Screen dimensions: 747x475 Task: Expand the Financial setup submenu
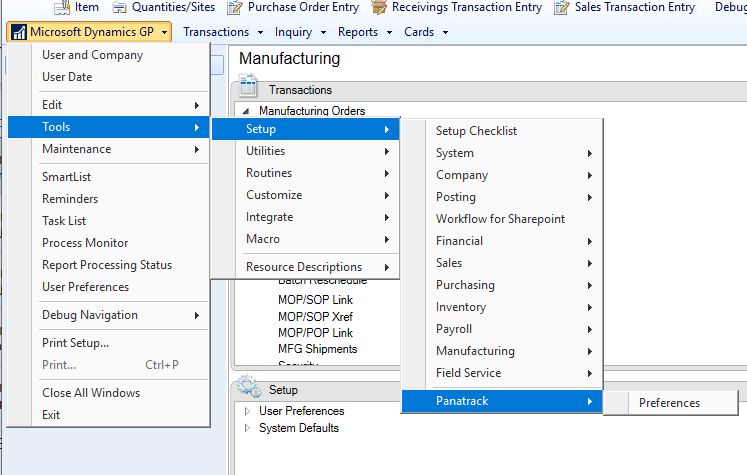(502, 241)
